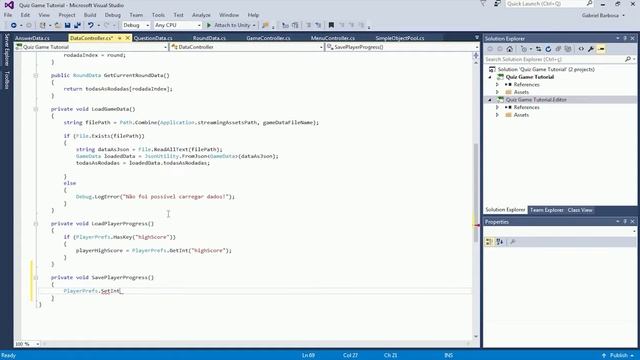Switch to the AnswerData.cs tab

click(x=32, y=38)
